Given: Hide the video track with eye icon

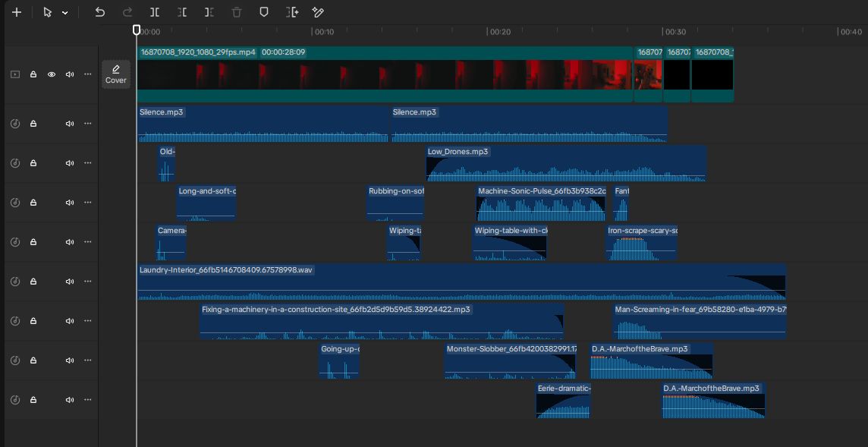Looking at the screenshot, I should [x=52, y=74].
